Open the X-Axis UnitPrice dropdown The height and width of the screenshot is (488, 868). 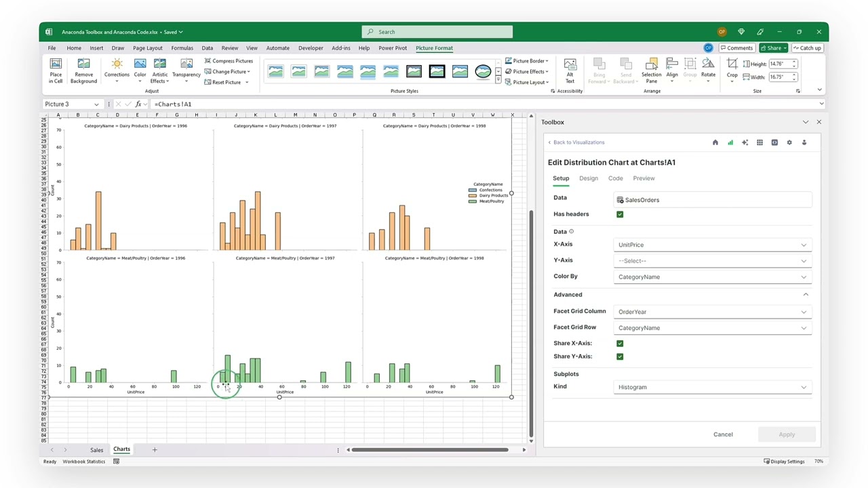pos(713,245)
